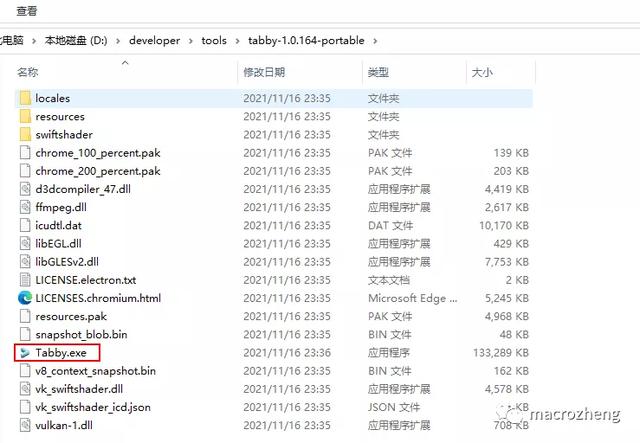Click the LICENSE.electron.txt document icon

25,280
